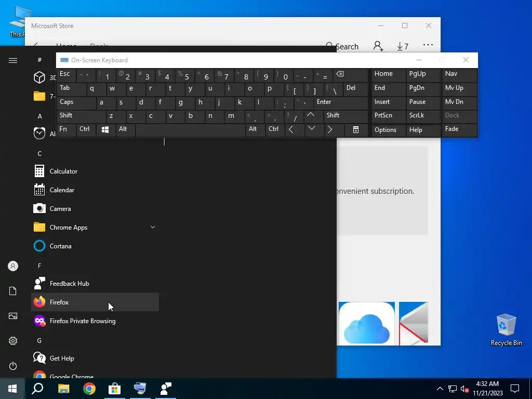Toggle the left Shift key
The width and height of the screenshot is (532, 399).
(82, 116)
